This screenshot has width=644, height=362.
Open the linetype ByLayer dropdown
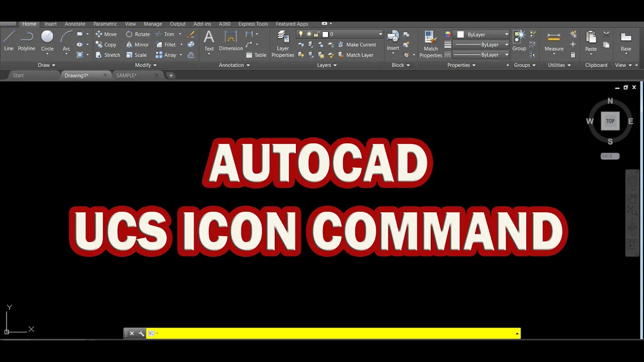pyautogui.click(x=482, y=55)
